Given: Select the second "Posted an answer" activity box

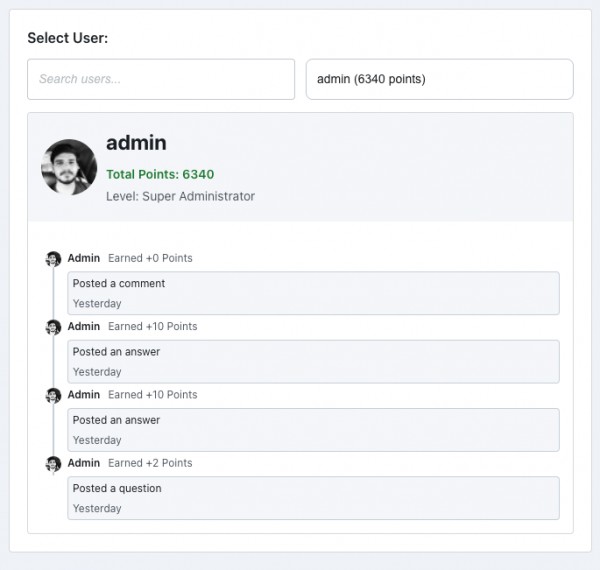Looking at the screenshot, I should point(313,429).
